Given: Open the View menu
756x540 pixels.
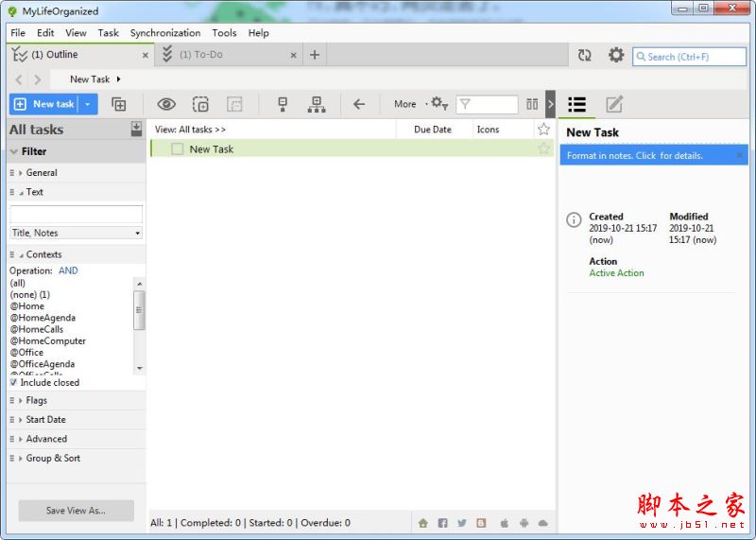Looking at the screenshot, I should pos(76,33).
